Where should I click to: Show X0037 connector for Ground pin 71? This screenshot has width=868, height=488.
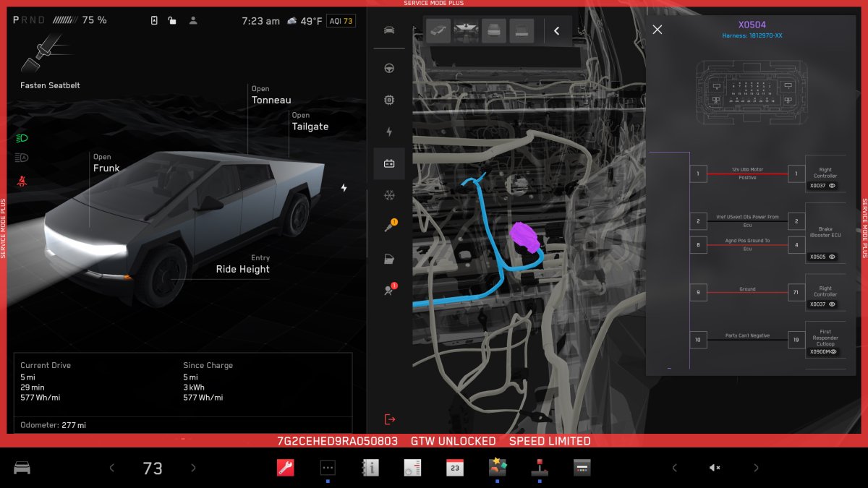coord(822,304)
